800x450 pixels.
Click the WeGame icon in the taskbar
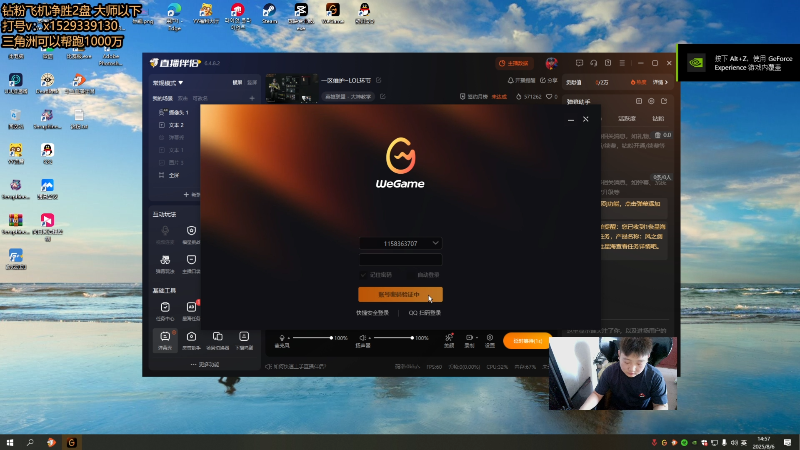coord(71,442)
